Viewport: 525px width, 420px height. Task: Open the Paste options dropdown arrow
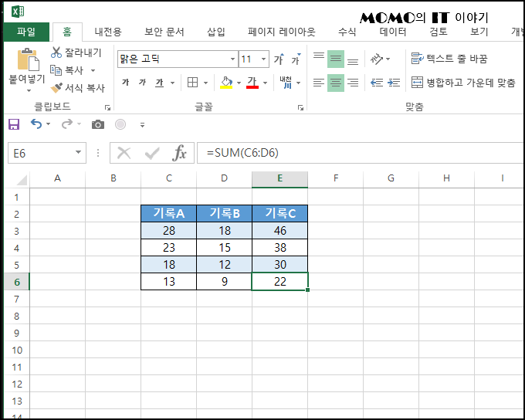click(29, 91)
